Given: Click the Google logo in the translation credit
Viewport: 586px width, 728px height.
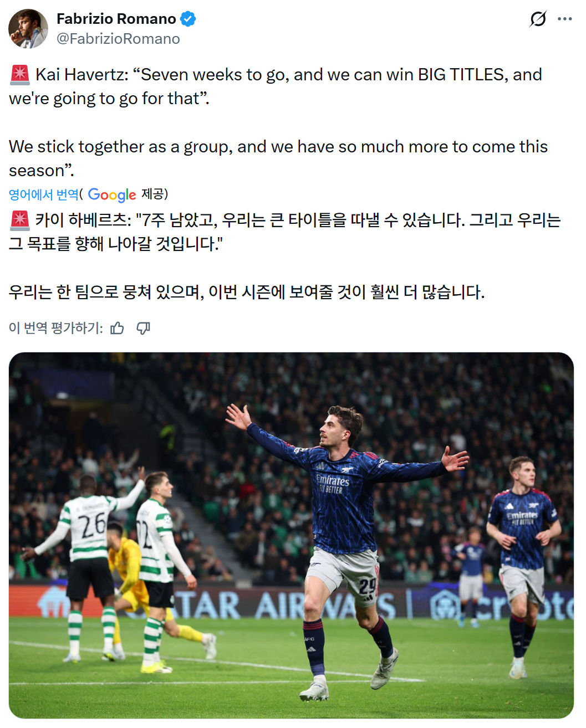Looking at the screenshot, I should (x=111, y=194).
